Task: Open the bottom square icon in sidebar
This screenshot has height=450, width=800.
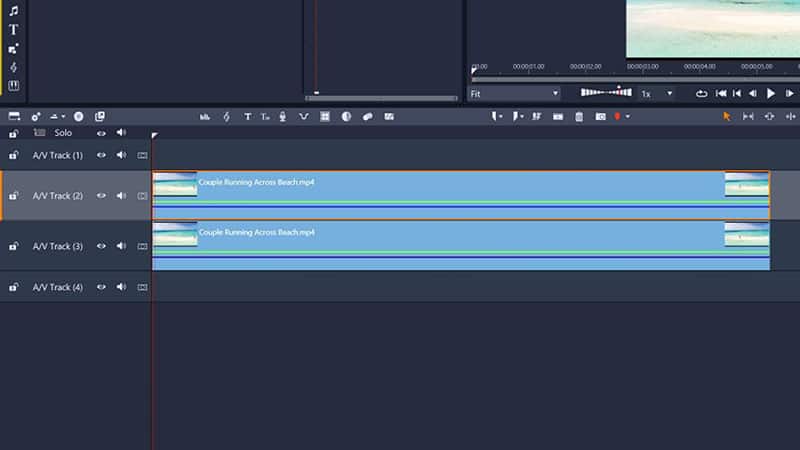Action: point(14,85)
